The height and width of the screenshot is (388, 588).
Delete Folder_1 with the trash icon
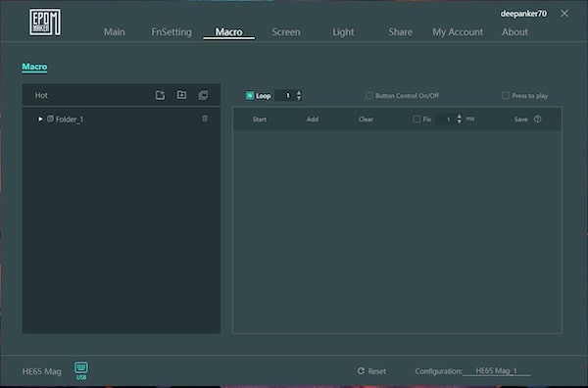click(x=205, y=119)
